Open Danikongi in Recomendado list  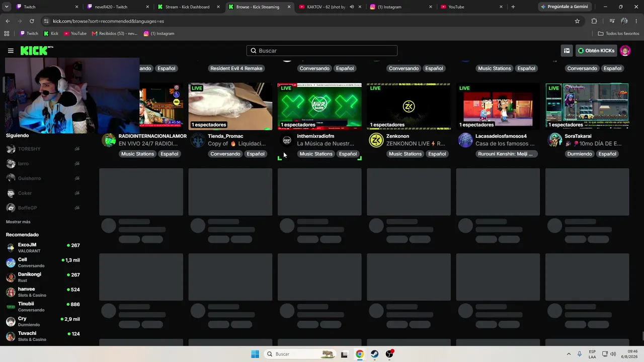click(43, 277)
